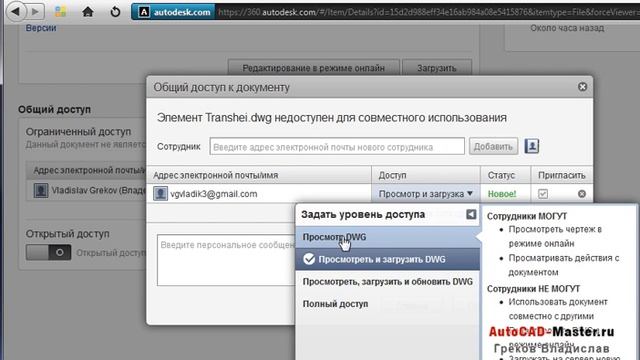Click the Пригласить column header
This screenshot has height=360, width=640.
coord(562,175)
